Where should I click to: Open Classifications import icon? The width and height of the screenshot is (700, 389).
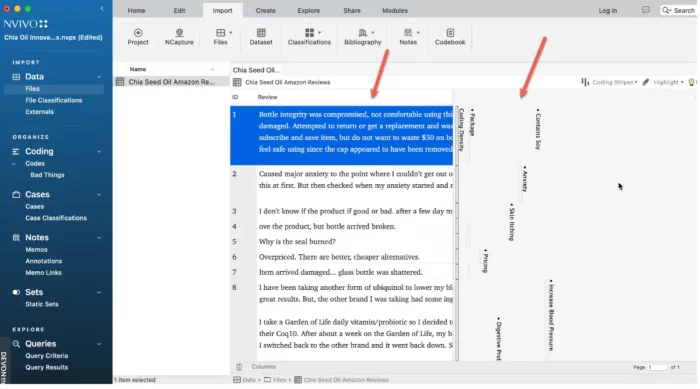309,33
